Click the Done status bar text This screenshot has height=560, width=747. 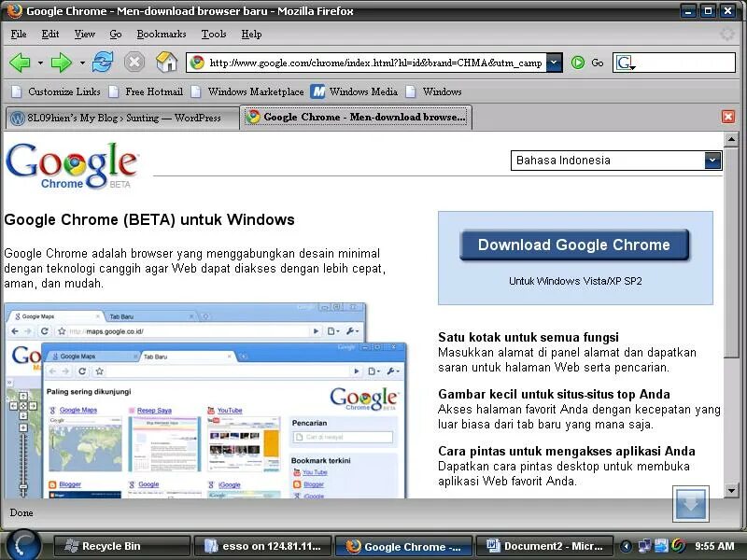point(21,512)
